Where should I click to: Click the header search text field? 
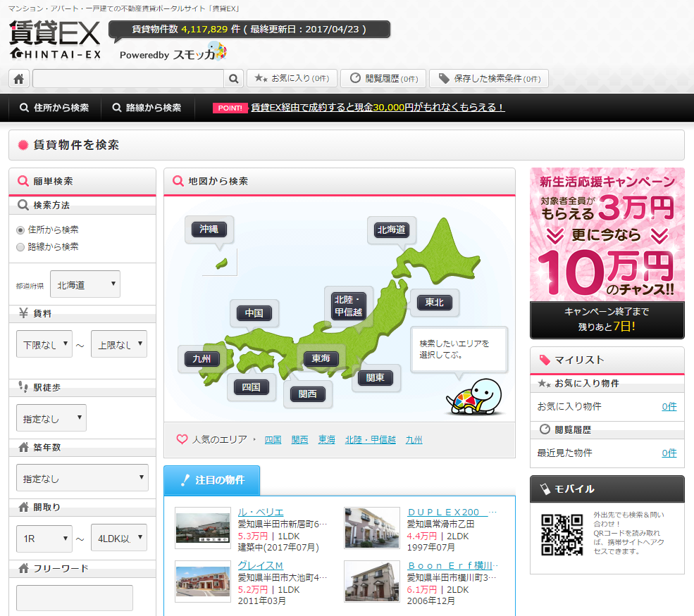128,79
